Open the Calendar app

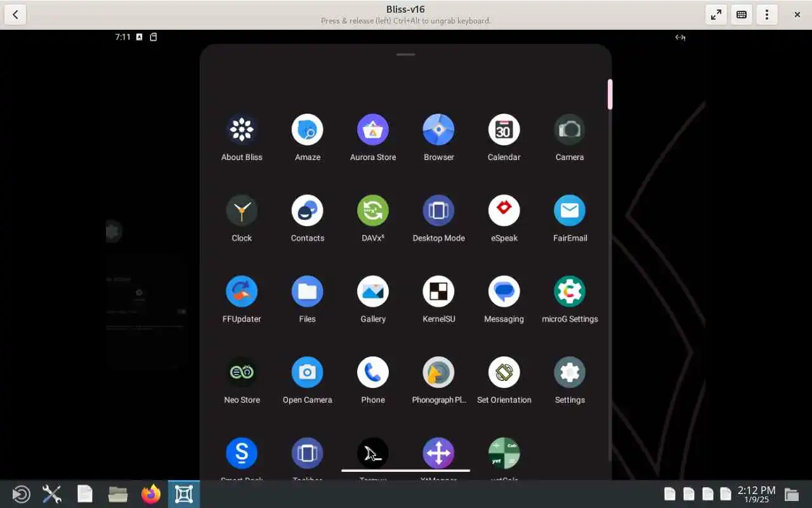pos(504,130)
